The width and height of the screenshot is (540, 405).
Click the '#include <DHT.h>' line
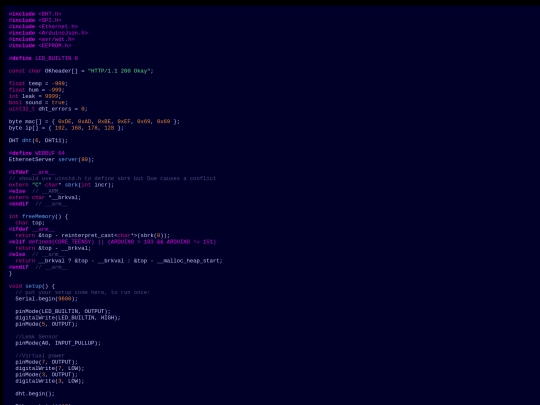(x=35, y=14)
